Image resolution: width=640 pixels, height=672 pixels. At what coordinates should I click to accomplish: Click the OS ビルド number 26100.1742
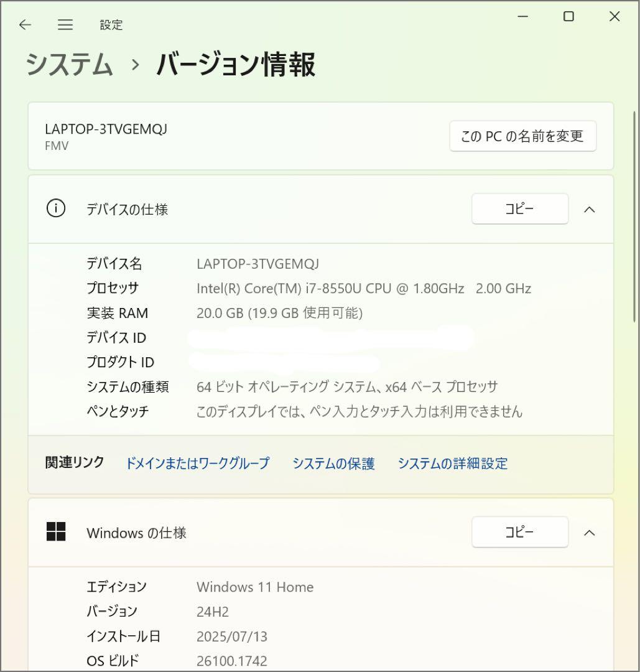(x=232, y=661)
